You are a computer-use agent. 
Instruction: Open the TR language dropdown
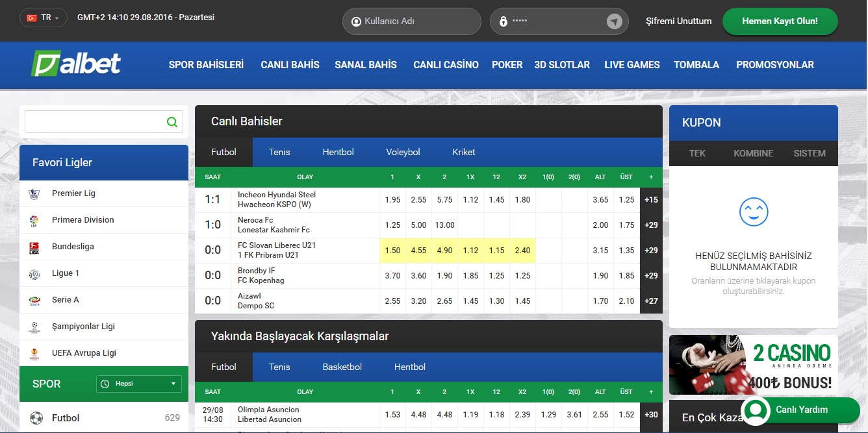click(x=43, y=18)
